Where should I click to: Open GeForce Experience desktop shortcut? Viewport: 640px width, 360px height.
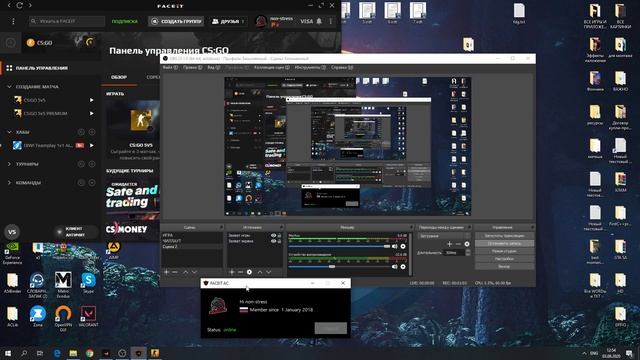point(12,252)
